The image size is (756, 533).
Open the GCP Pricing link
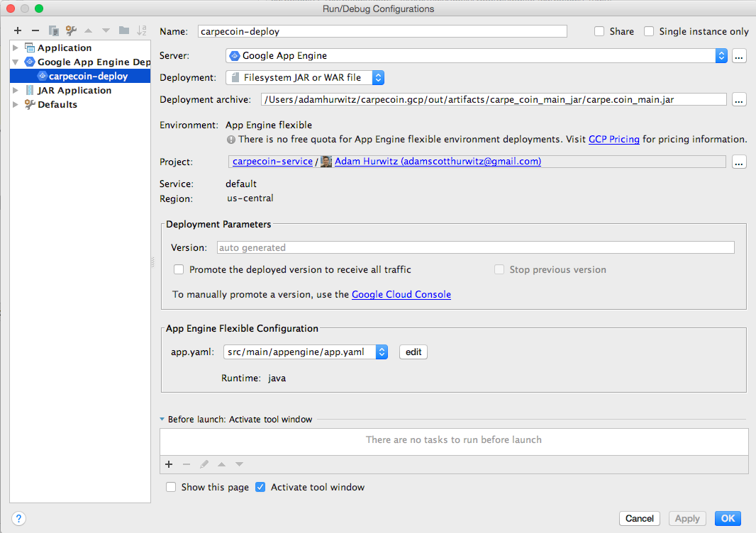tap(613, 139)
